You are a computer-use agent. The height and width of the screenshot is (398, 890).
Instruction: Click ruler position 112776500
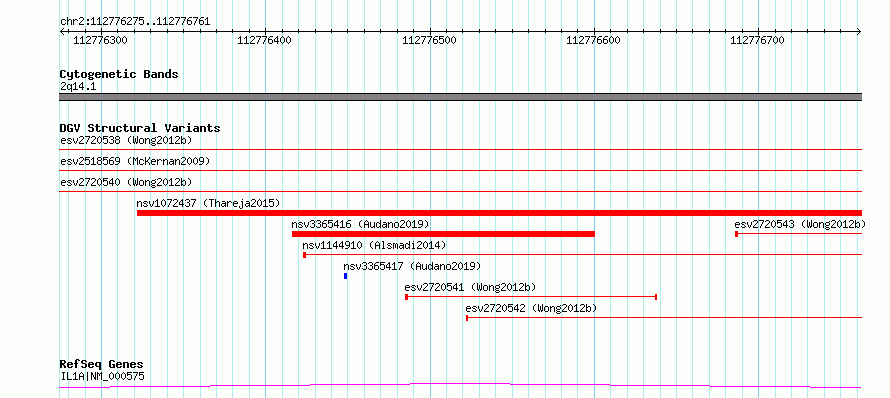(x=429, y=40)
